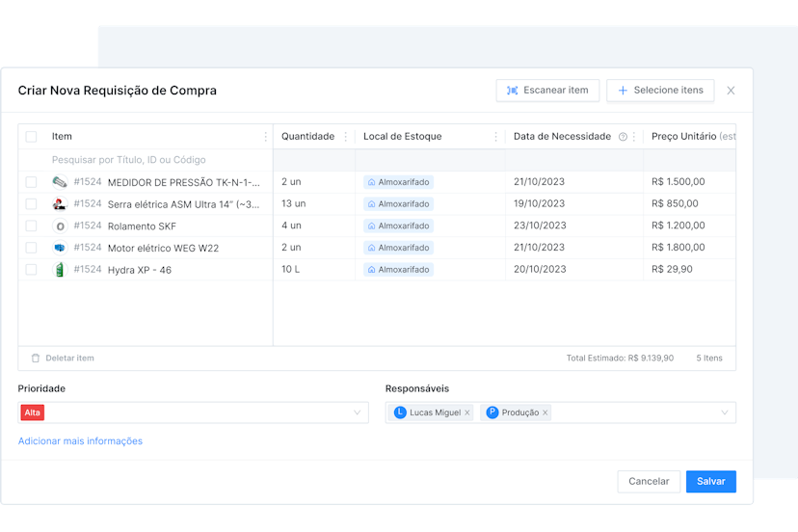Open the Data de Necessidade column menu
The image size is (798, 532).
[x=634, y=137]
